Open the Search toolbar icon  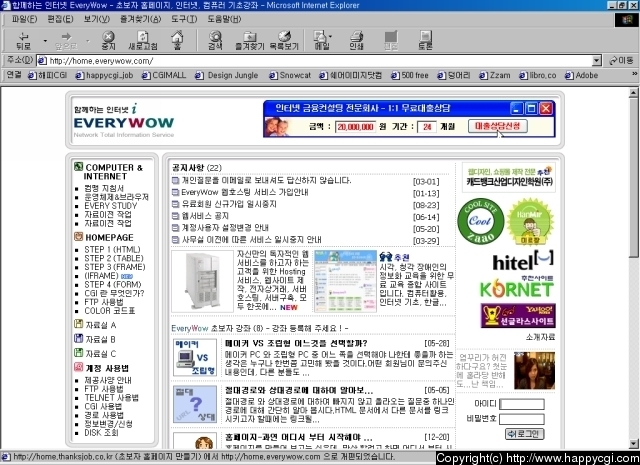click(215, 40)
